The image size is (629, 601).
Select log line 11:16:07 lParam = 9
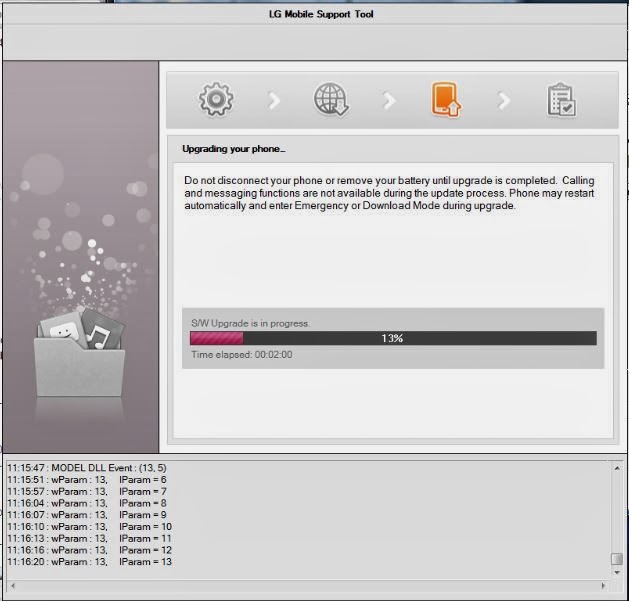[87, 515]
